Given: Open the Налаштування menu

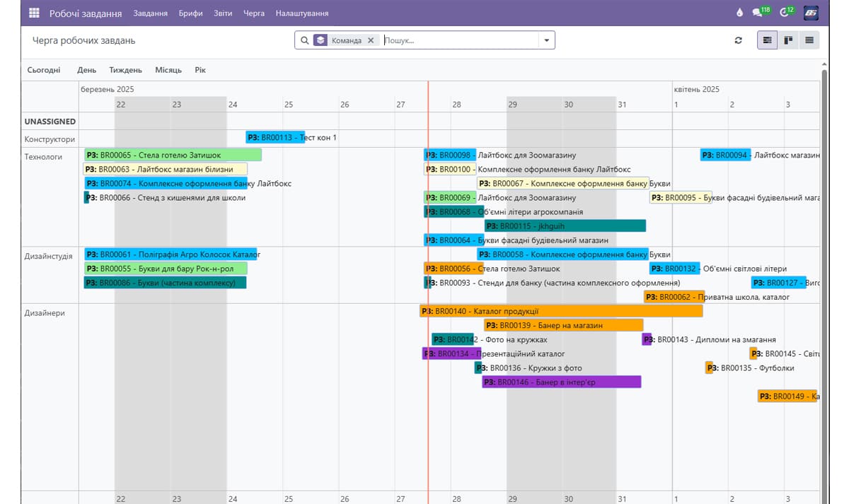Looking at the screenshot, I should [302, 13].
